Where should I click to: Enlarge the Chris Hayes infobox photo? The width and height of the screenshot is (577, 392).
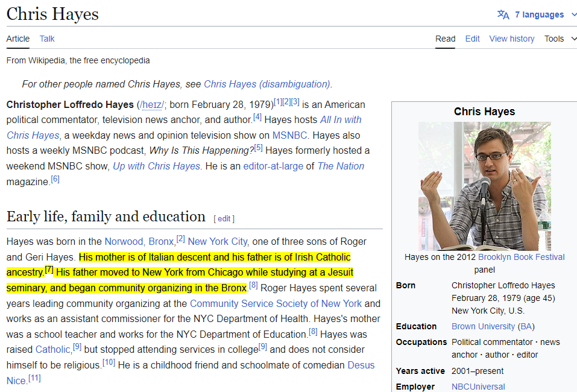[484, 186]
